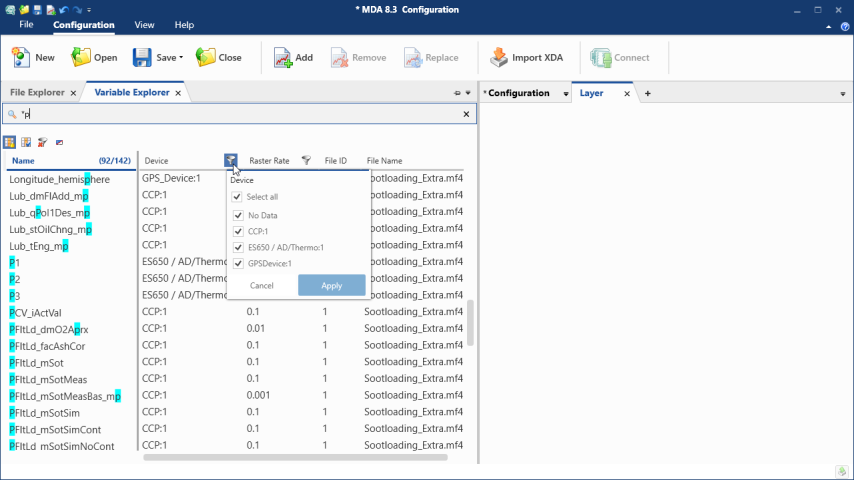Click the Device column filter icon
The width and height of the screenshot is (854, 480).
point(231,160)
